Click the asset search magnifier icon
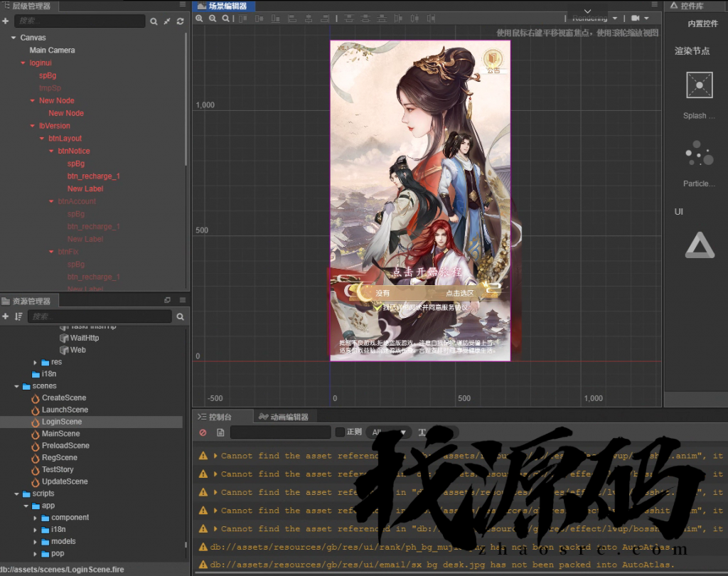This screenshot has height=576, width=728. point(180,317)
